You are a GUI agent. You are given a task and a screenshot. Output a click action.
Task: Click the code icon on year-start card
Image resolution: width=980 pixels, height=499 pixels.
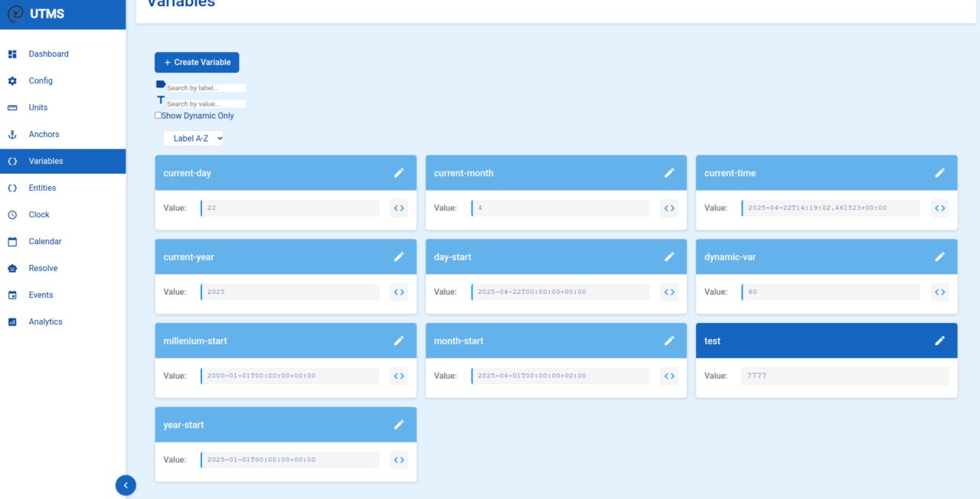coord(399,460)
